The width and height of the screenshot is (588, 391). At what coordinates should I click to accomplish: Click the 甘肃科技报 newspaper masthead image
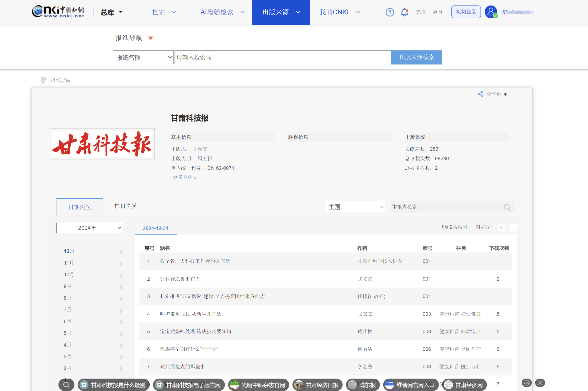(x=102, y=144)
